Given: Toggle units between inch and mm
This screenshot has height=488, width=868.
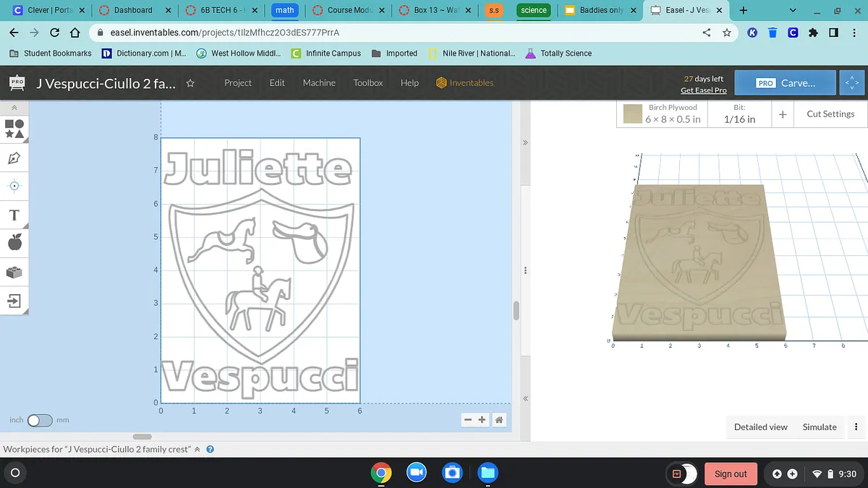Looking at the screenshot, I should tap(39, 420).
